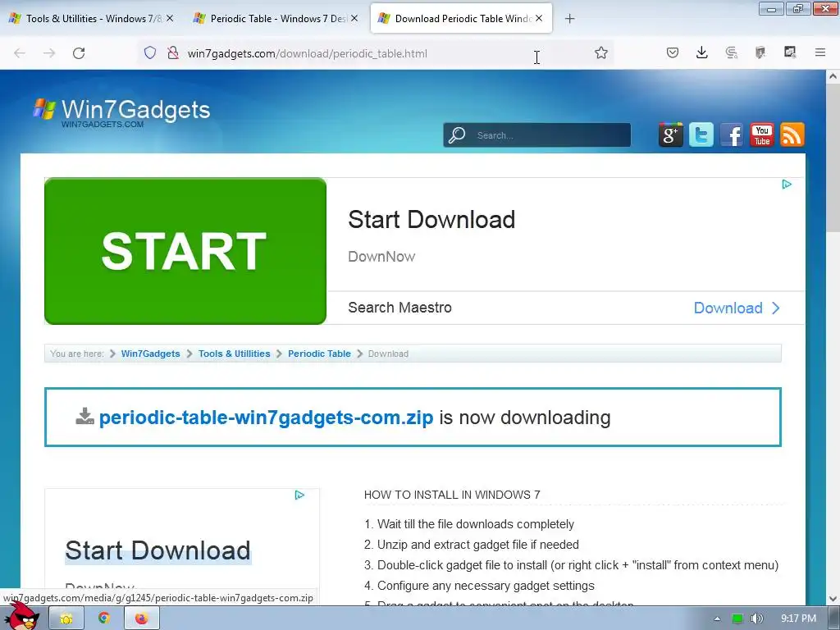Bookmark this page with the star icon

point(601,52)
